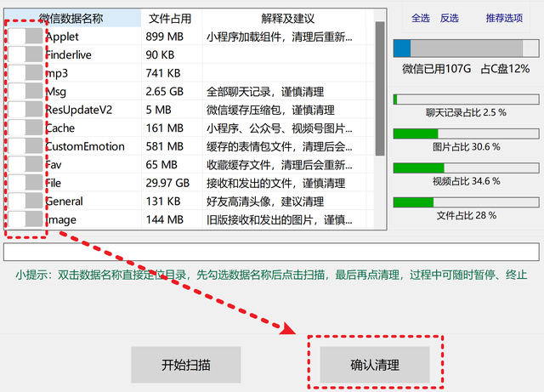The image size is (544, 392).
Task: Select the CustomEmotion entry
Action: (85, 146)
